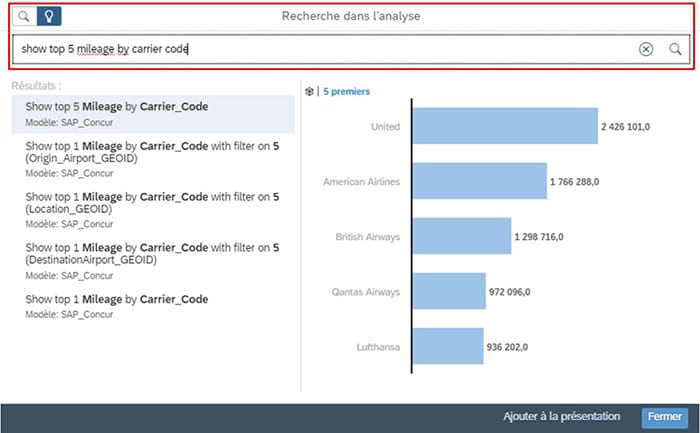Select result with filter on 5 (Location_GEOID)

(x=153, y=210)
